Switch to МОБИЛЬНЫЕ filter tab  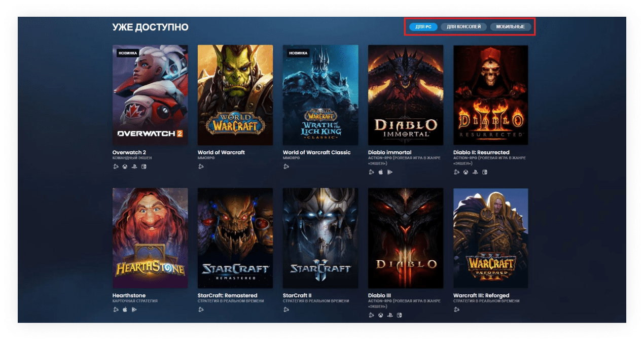point(511,27)
